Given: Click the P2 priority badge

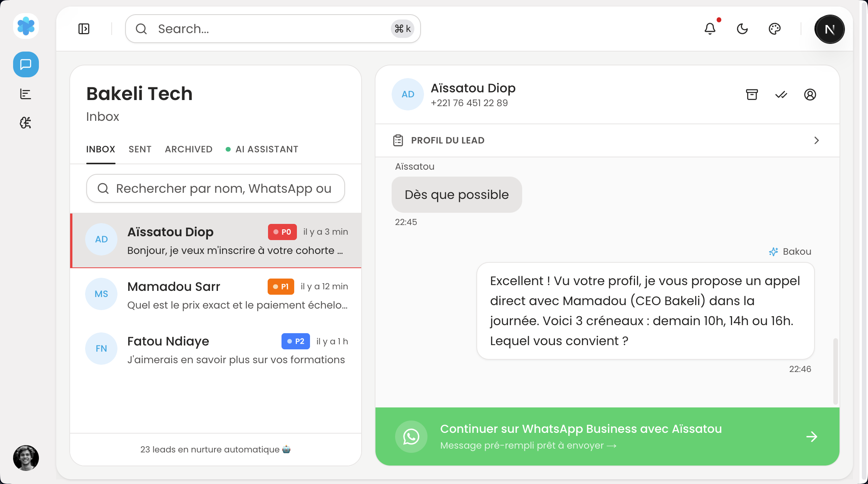Looking at the screenshot, I should tap(295, 341).
